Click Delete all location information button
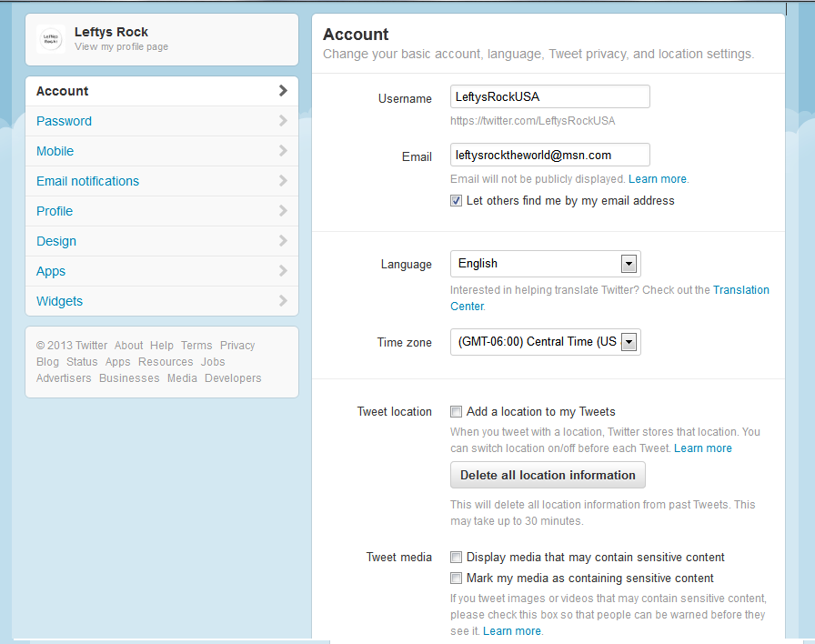Image resolution: width=815 pixels, height=644 pixels. click(548, 475)
